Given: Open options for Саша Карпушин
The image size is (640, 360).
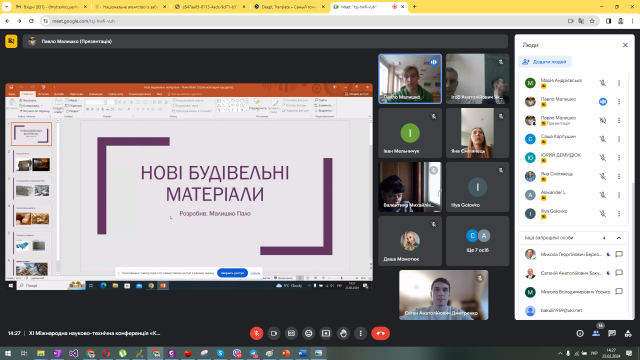Looking at the screenshot, I should pyautogui.click(x=619, y=139).
